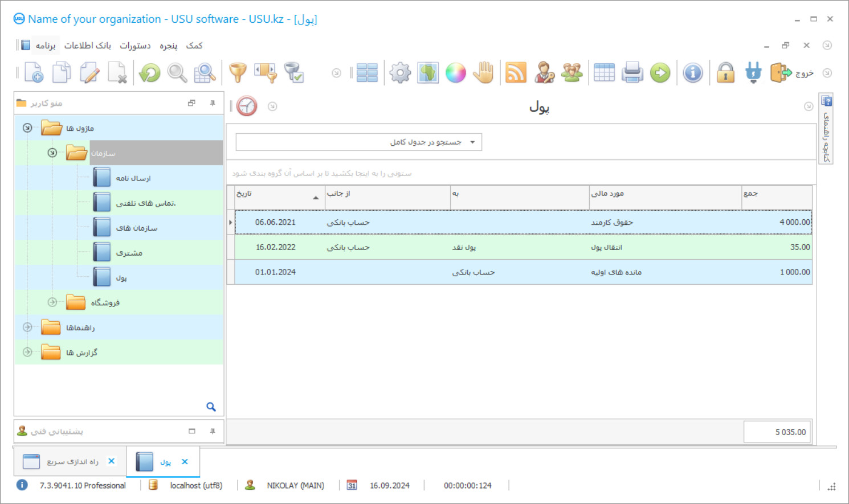Expand the فروشگاه folder in the tree

coord(51,302)
